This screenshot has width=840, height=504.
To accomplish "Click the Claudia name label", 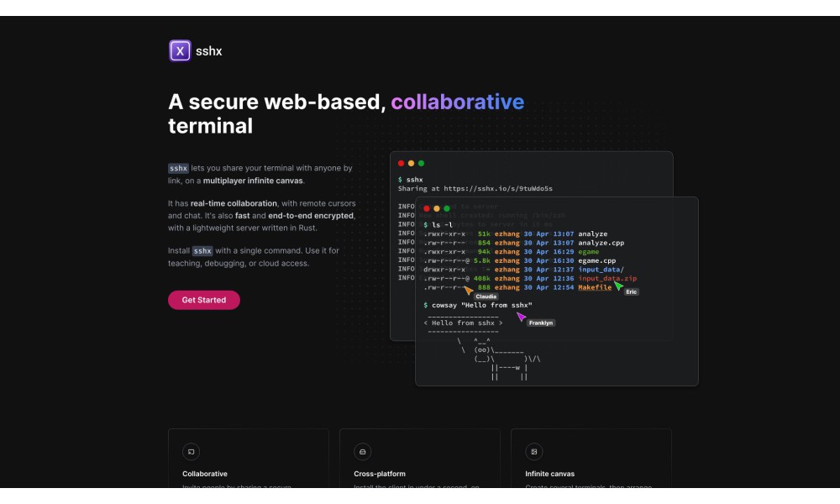I will [486, 297].
